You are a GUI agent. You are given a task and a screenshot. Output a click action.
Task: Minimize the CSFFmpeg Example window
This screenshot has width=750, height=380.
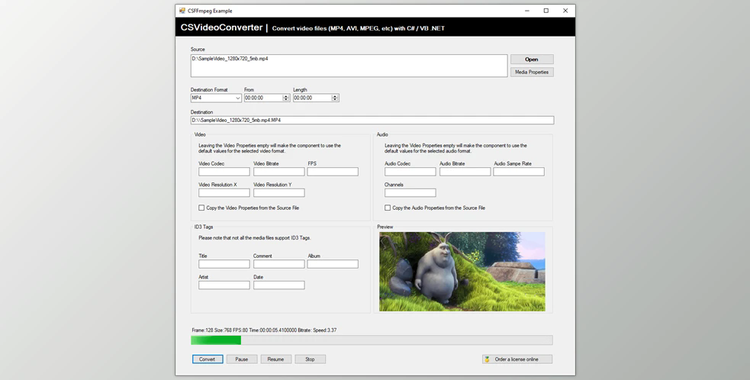pyautogui.click(x=527, y=11)
